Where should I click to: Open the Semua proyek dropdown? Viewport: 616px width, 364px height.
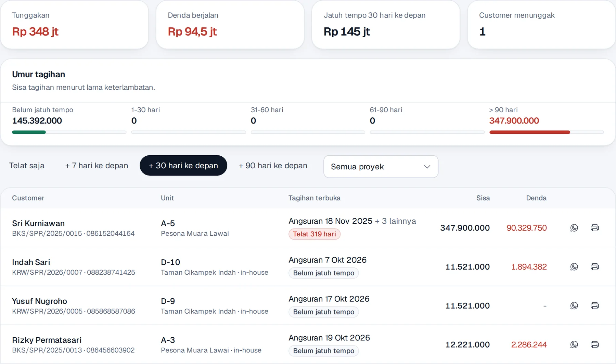381,167
